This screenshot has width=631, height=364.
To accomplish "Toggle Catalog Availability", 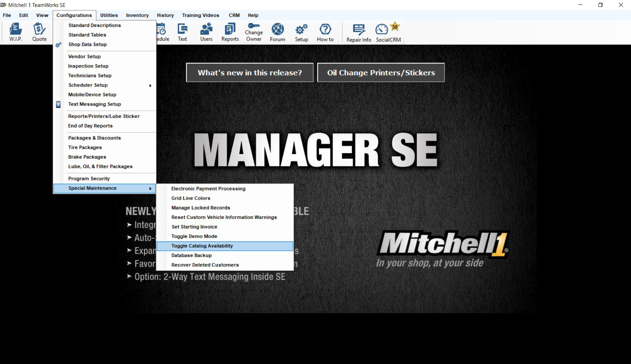I will (x=202, y=246).
